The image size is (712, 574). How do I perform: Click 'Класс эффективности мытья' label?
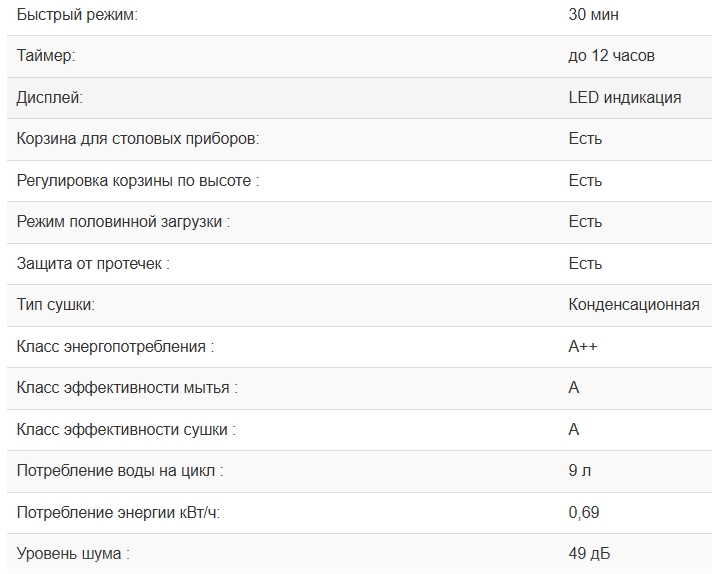point(127,388)
